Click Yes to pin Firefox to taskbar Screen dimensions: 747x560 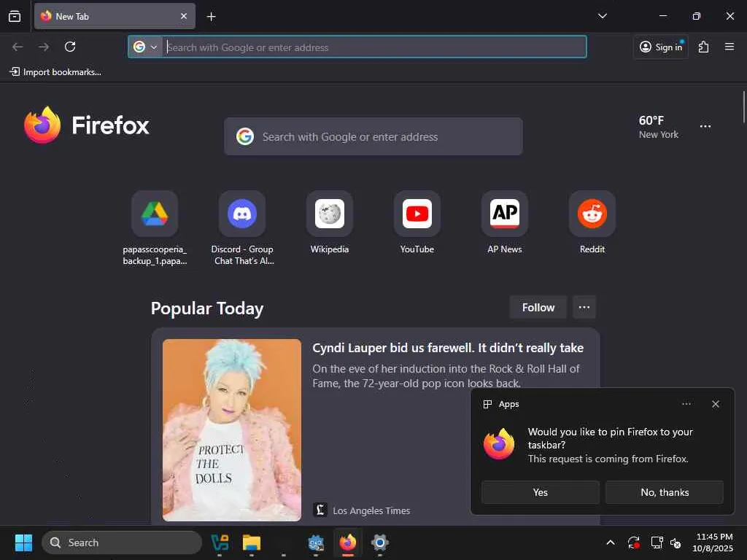541,492
